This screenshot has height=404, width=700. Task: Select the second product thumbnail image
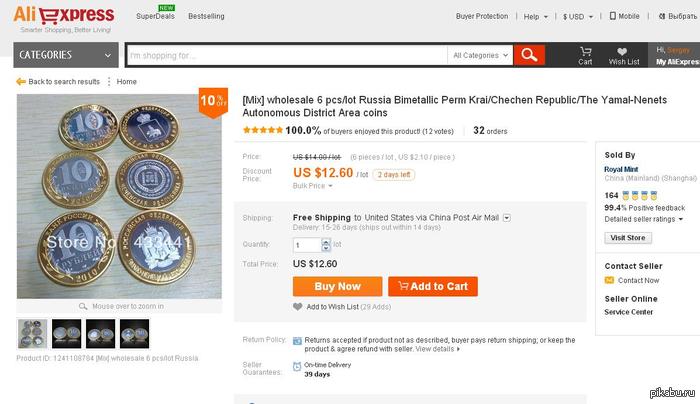66,333
